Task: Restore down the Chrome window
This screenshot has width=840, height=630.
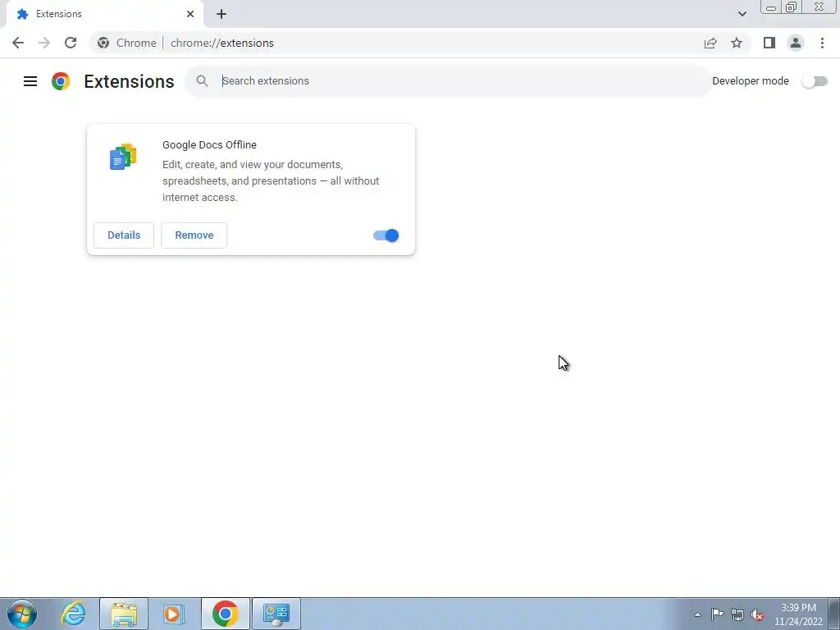Action: 791,7
